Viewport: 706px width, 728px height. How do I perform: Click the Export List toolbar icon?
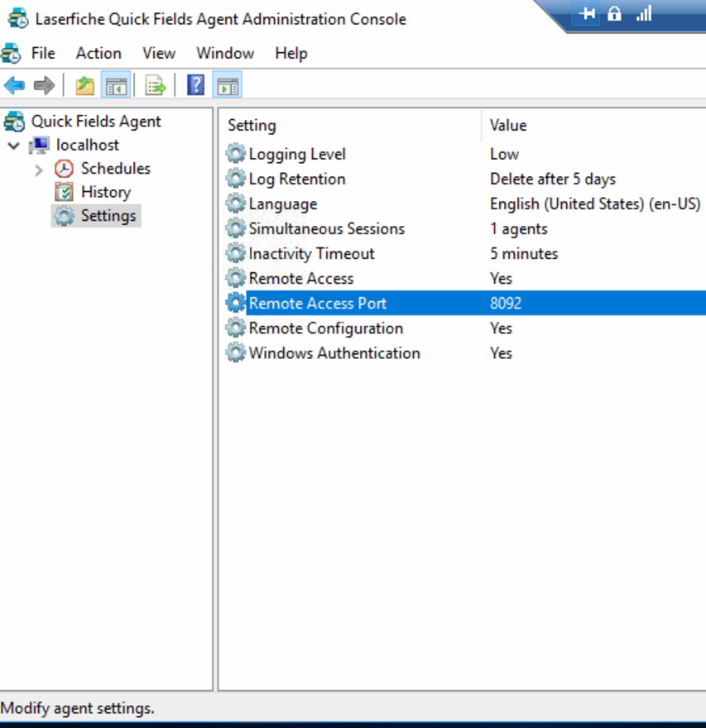pos(155,85)
